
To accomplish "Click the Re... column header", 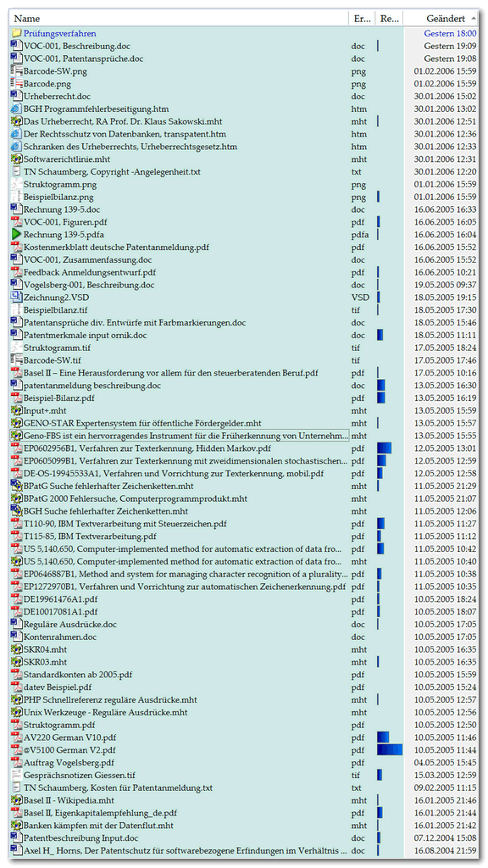I will pos(390,19).
